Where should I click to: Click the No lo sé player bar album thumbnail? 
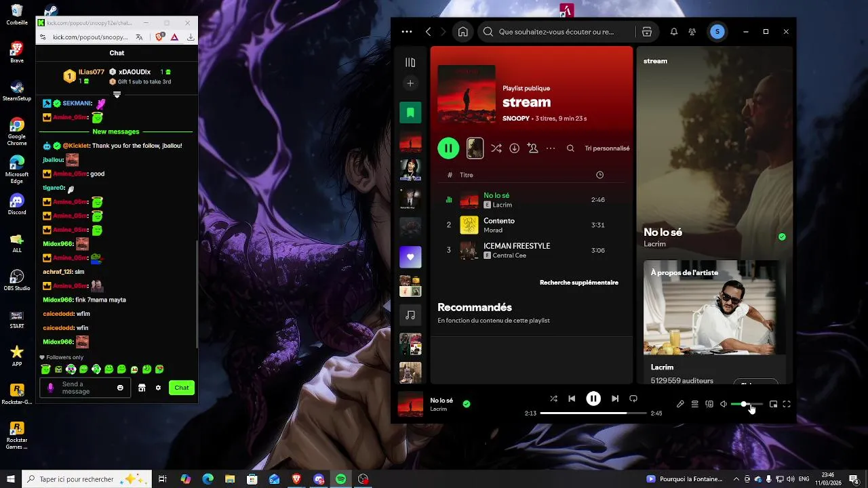click(410, 404)
